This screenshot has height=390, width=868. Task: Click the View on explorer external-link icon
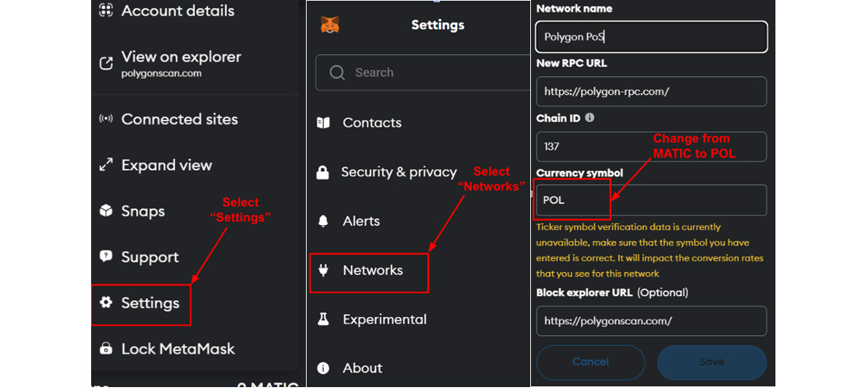[106, 64]
